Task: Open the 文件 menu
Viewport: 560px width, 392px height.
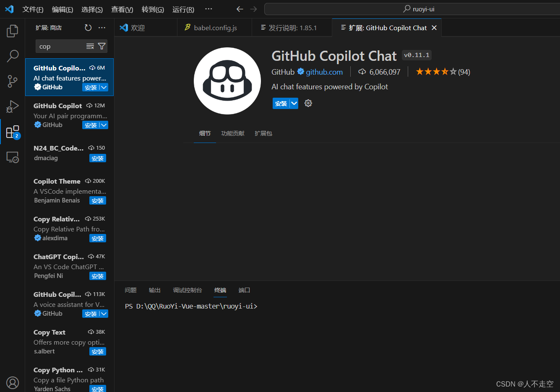Action: coord(33,9)
